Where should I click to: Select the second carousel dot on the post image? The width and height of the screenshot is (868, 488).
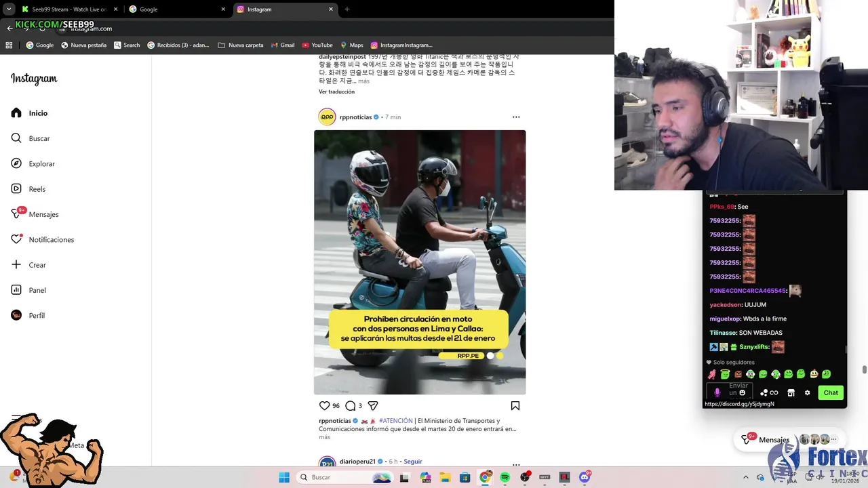click(500, 356)
